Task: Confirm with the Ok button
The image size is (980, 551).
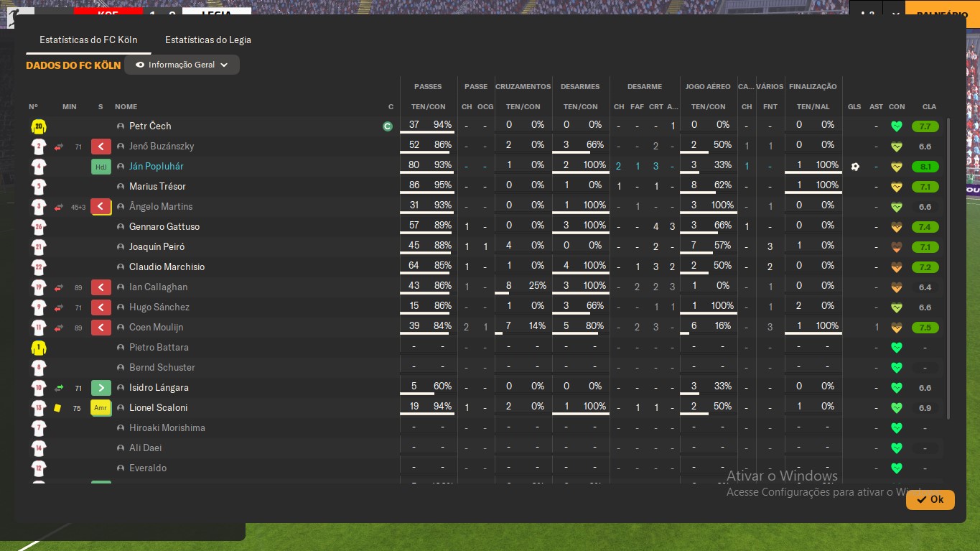Action: (x=930, y=499)
